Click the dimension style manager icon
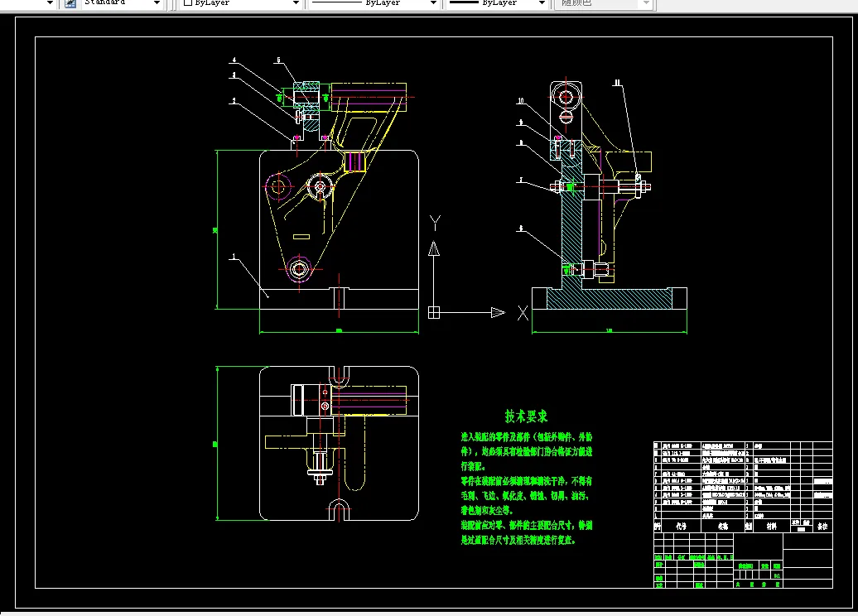The height and width of the screenshot is (616, 858). (x=70, y=2)
